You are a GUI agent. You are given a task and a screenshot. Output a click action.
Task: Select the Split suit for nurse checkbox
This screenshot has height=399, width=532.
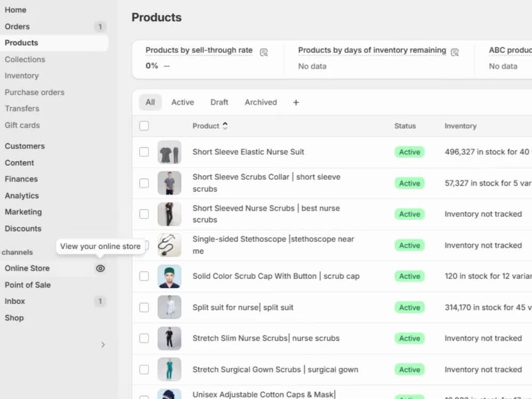coord(144,307)
